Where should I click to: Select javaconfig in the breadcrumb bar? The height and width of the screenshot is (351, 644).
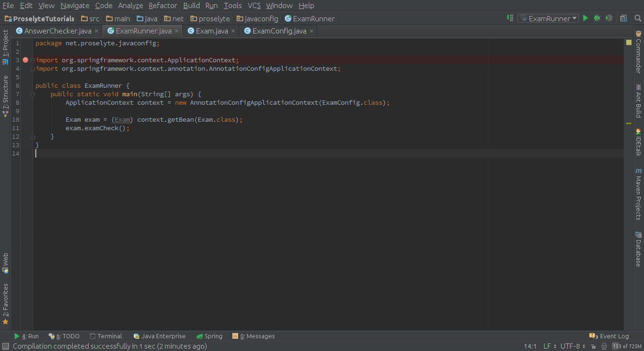point(261,18)
